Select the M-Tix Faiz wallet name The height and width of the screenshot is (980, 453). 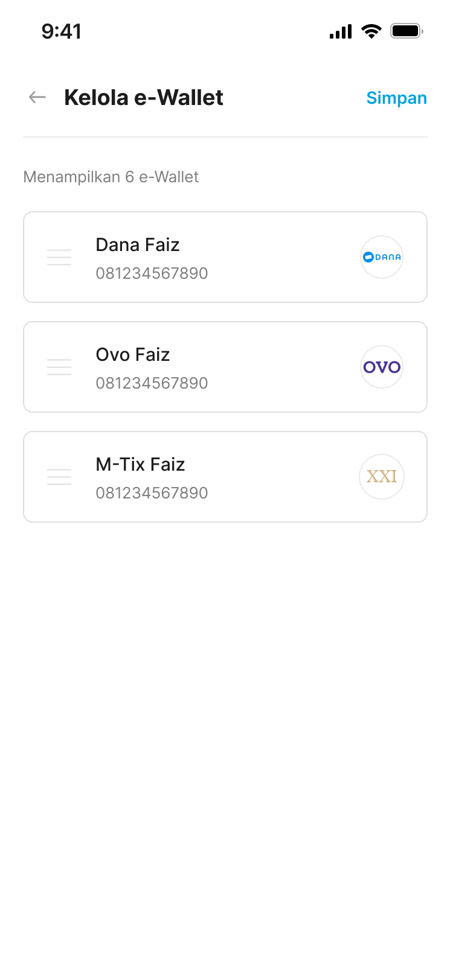click(x=140, y=465)
